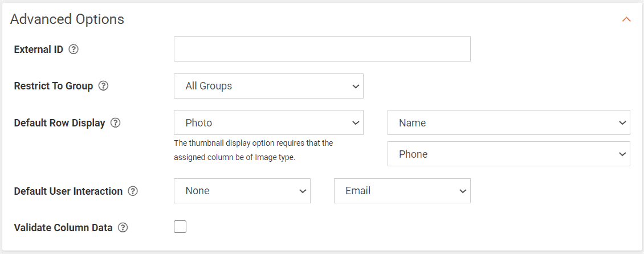Expand the Name column dropdown
The width and height of the screenshot is (644, 254).
click(x=509, y=122)
